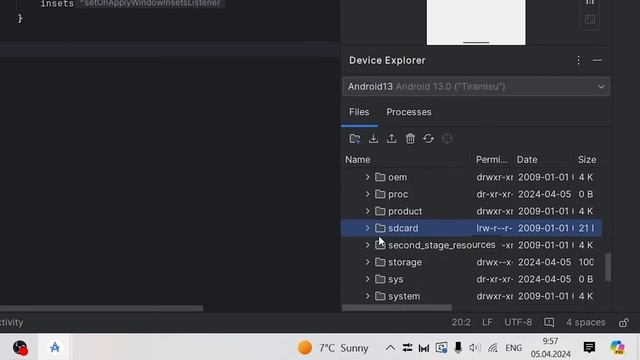Image resolution: width=640 pixels, height=360 pixels.
Task: Click the microphone tray icon
Action: [x=458, y=348]
